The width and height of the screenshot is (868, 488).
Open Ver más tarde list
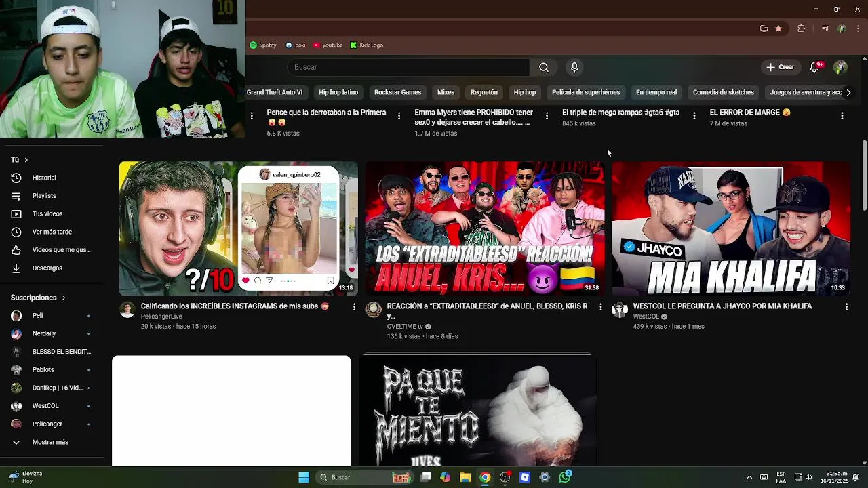[52, 232]
